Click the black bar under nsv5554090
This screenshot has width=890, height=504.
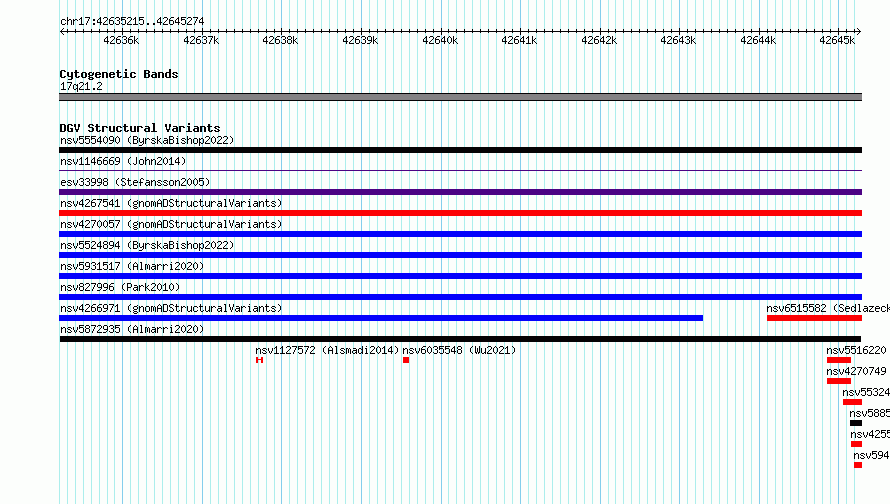click(x=460, y=150)
